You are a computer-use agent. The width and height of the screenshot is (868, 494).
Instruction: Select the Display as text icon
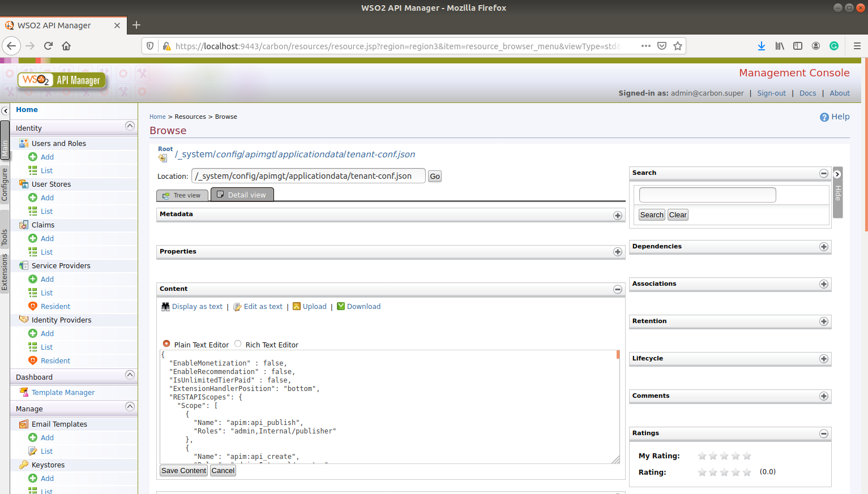165,306
